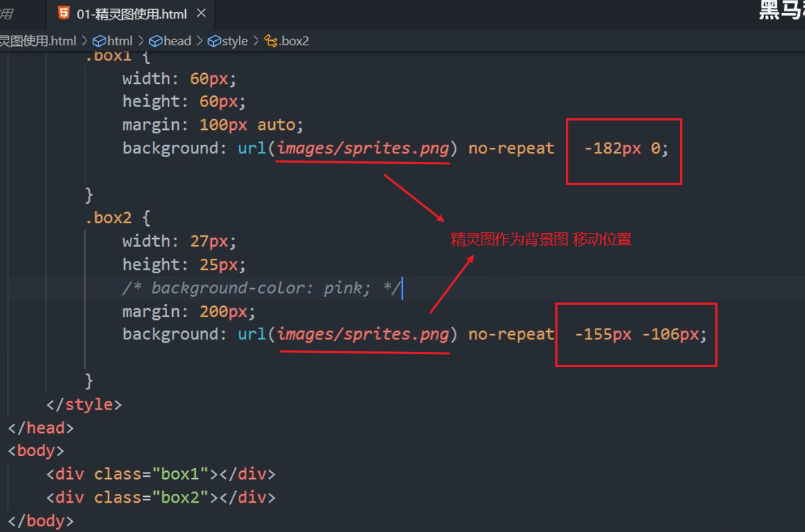Select the 01-精灵图使用.html editor tab

(131, 14)
